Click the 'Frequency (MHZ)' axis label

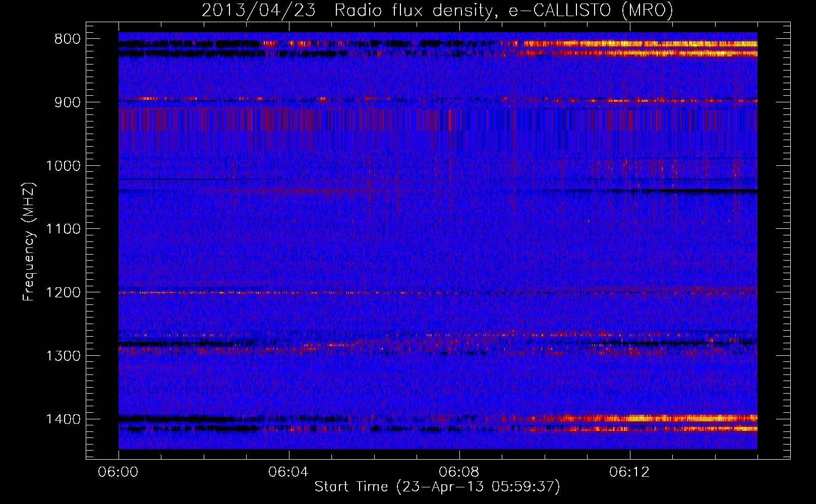pos(29,242)
